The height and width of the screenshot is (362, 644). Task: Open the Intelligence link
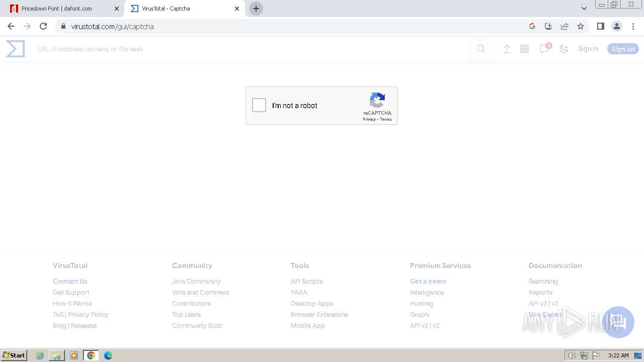[427, 292]
